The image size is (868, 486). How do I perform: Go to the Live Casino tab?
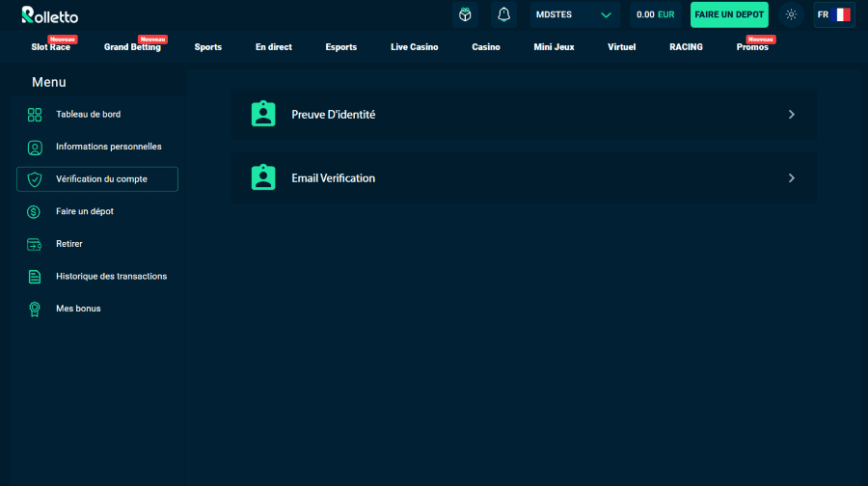[414, 47]
